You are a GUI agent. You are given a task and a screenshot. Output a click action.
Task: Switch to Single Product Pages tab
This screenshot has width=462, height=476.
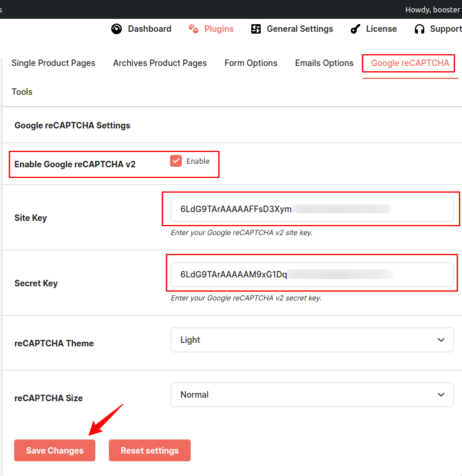[54, 63]
